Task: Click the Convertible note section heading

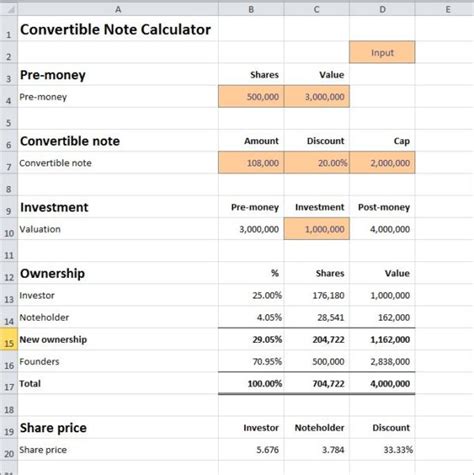Action: [70, 141]
